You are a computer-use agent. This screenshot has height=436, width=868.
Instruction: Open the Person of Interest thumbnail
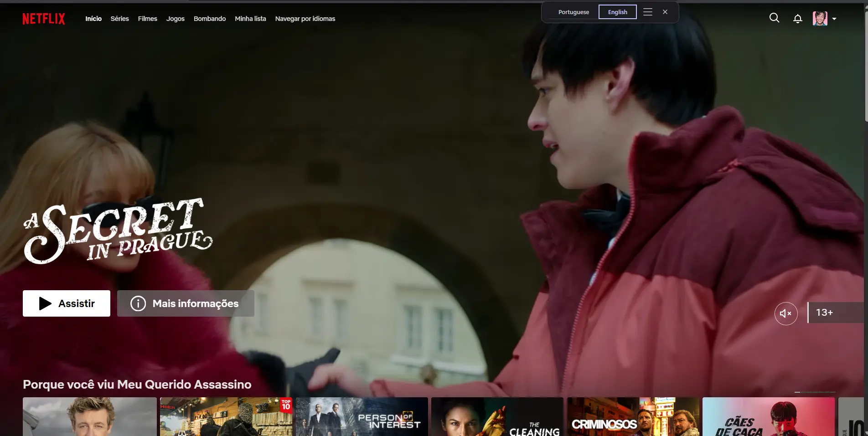[362, 416]
